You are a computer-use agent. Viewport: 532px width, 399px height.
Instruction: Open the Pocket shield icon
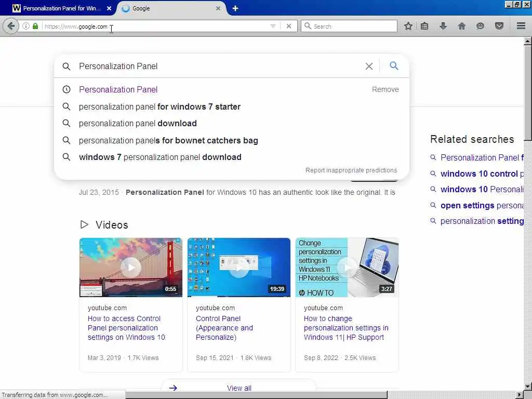click(x=499, y=26)
